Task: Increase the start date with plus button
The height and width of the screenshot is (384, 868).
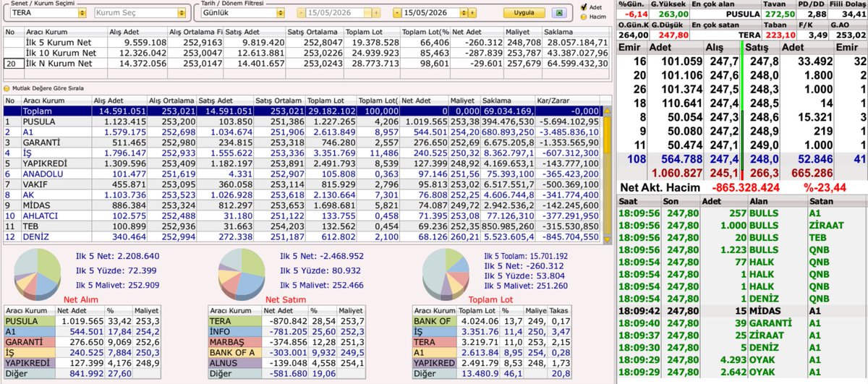Action: coord(375,13)
